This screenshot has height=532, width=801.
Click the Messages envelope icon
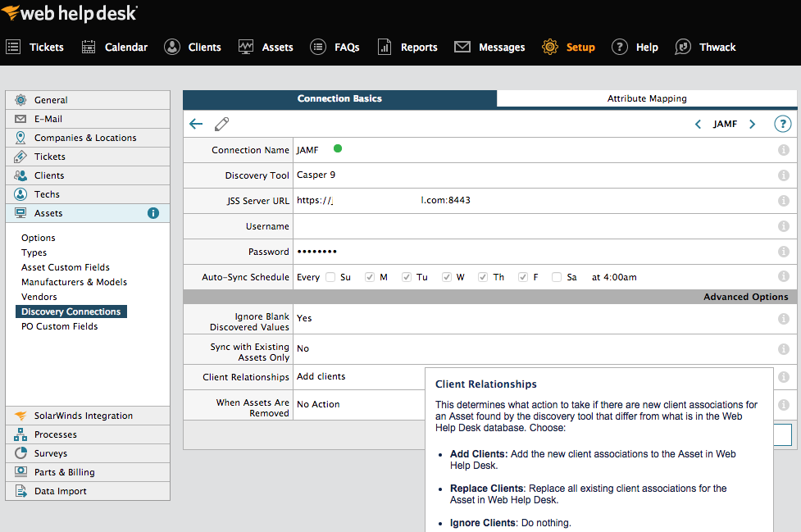pyautogui.click(x=462, y=47)
